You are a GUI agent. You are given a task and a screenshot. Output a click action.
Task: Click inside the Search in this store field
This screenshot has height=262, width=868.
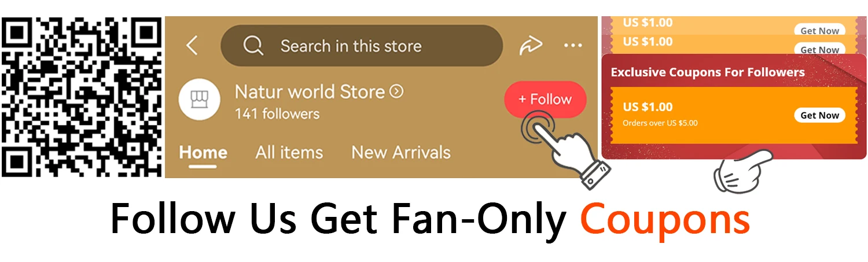pyautogui.click(x=362, y=46)
